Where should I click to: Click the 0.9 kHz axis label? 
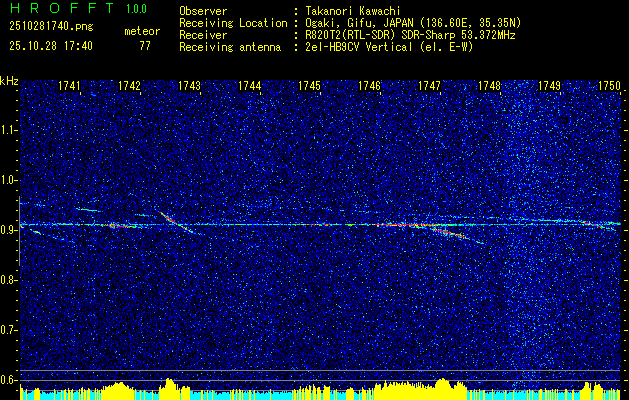[8, 230]
